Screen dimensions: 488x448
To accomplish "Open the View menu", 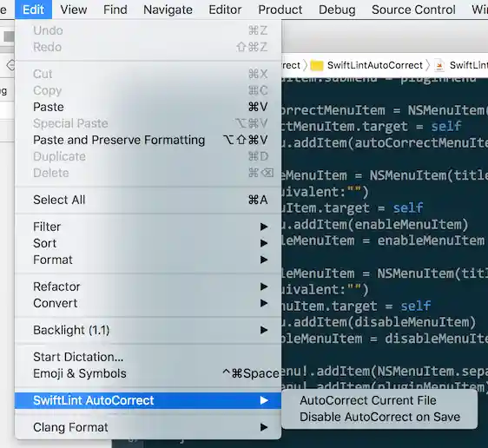I will 74,10.
